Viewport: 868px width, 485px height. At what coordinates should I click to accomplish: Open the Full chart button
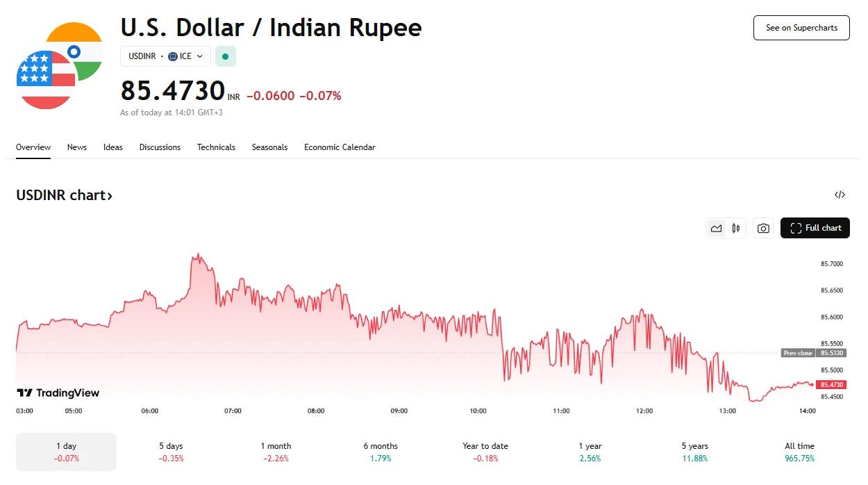tap(815, 228)
